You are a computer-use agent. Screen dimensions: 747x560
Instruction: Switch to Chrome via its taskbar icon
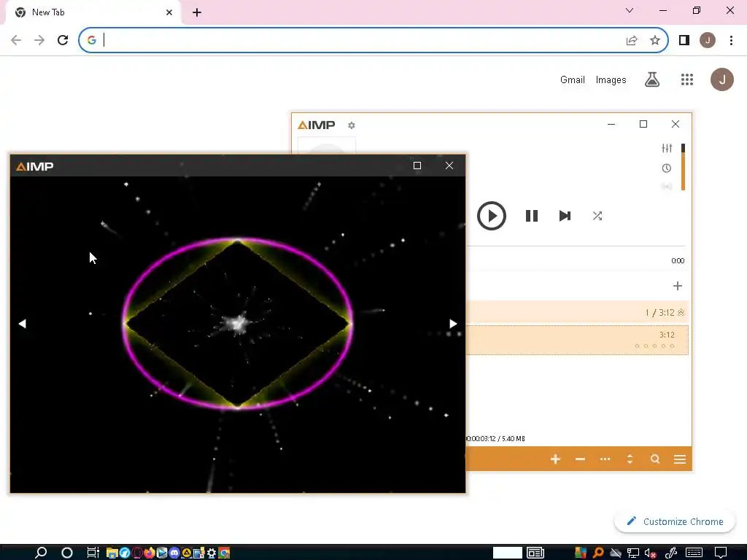(224, 553)
